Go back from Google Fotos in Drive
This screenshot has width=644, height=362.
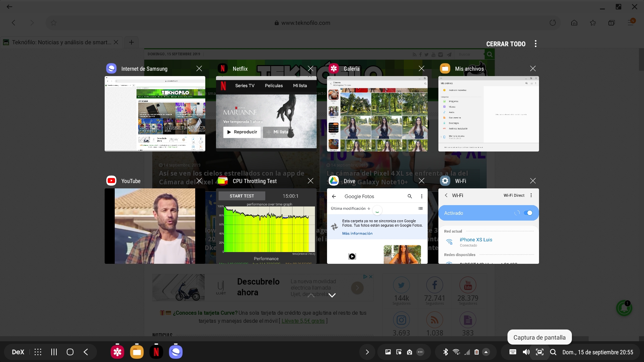tap(334, 196)
